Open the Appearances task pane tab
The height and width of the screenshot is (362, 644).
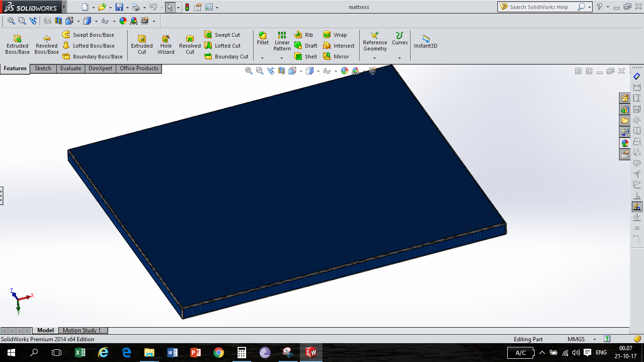(625, 143)
